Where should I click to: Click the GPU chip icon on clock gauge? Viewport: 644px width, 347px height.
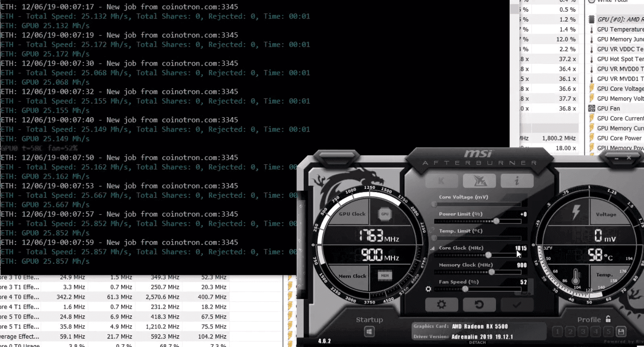tap(385, 214)
